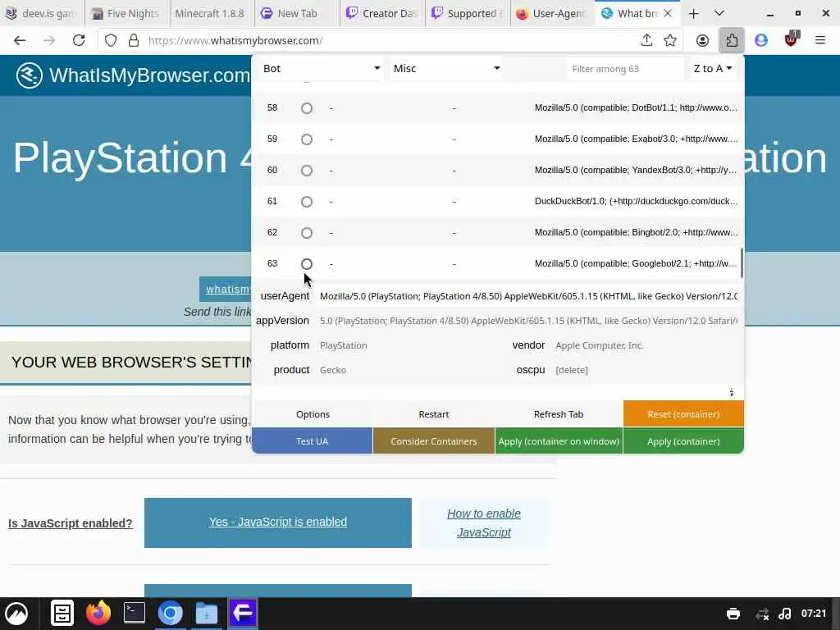
Task: Open system launcher menu in taskbar
Action: click(16, 614)
